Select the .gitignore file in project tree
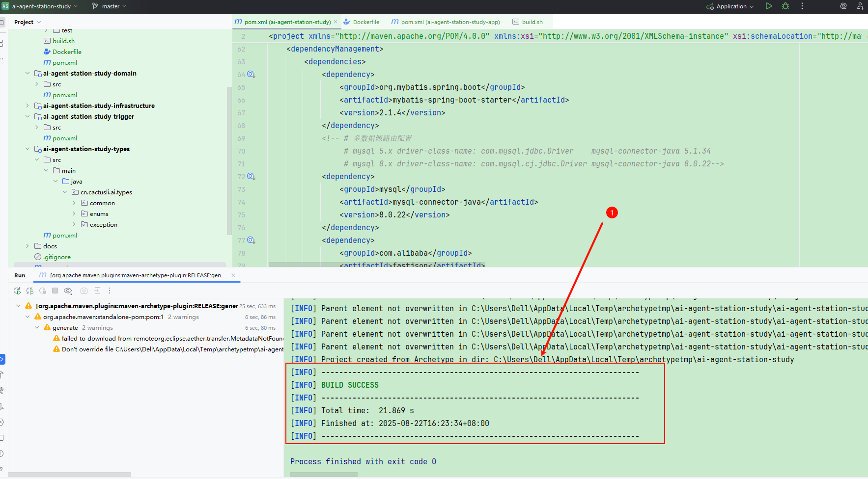Image resolution: width=868 pixels, height=479 pixels. (x=56, y=257)
